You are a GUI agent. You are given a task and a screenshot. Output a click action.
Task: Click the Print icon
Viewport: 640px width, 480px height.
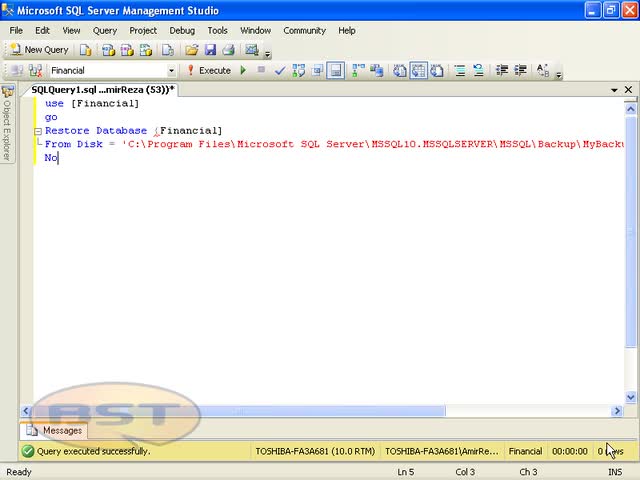click(x=229, y=50)
